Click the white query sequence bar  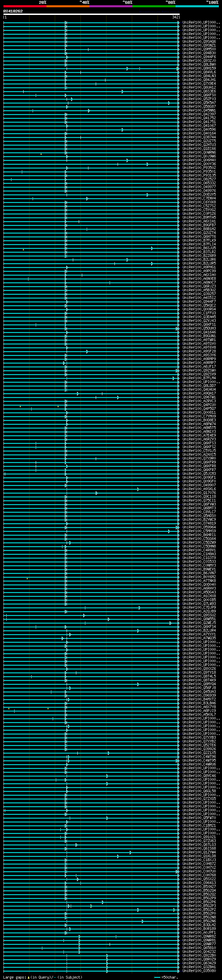coord(92,14)
